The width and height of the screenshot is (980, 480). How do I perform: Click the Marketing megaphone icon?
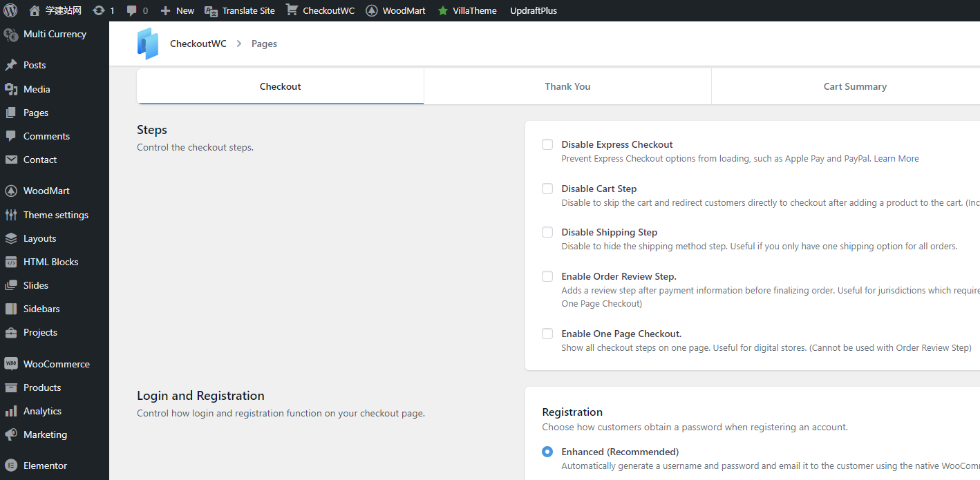pos(11,434)
